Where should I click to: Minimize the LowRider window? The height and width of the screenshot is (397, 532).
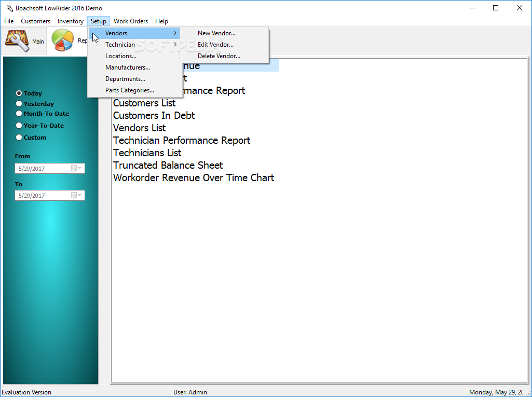472,8
